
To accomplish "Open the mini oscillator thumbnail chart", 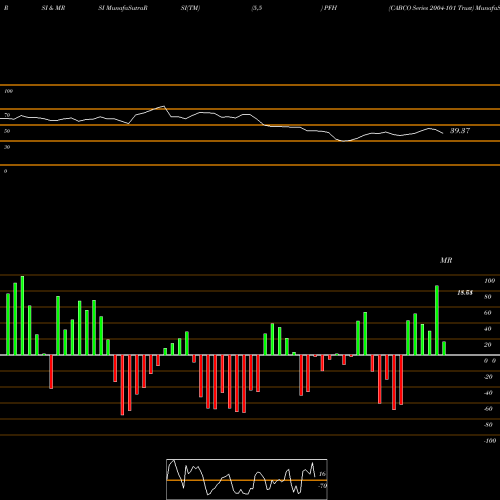I will [x=247, y=479].
